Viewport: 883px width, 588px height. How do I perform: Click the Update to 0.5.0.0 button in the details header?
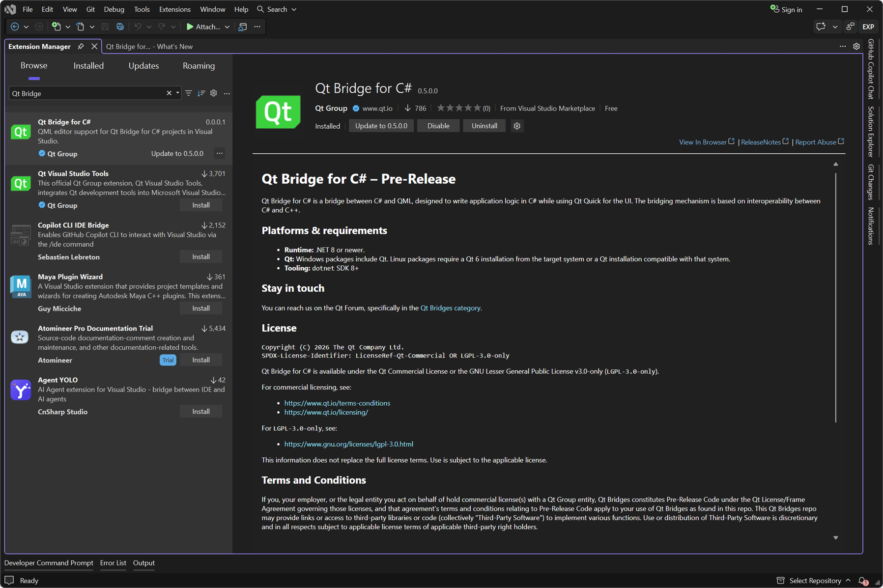click(381, 126)
